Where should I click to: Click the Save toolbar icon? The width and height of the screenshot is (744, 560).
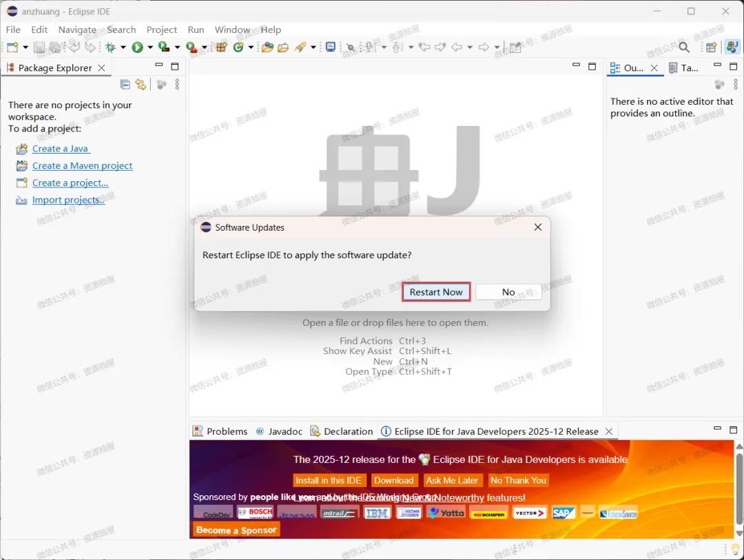39,47
